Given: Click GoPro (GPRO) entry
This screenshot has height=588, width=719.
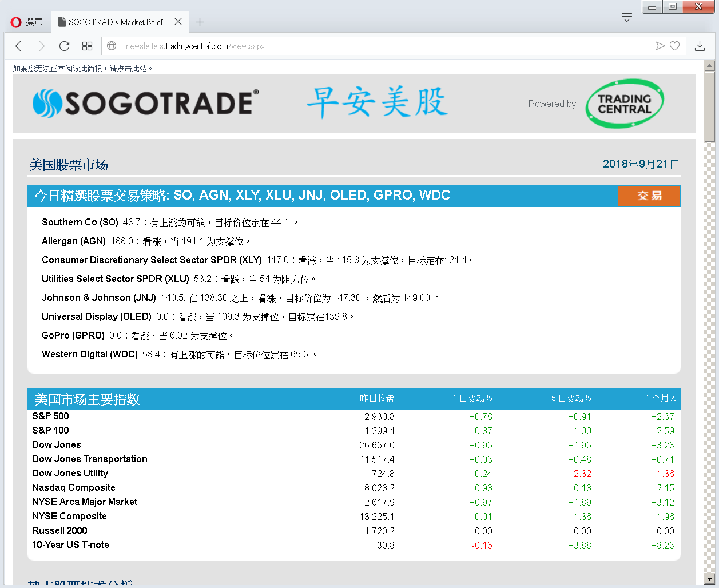Looking at the screenshot, I should point(73,335).
